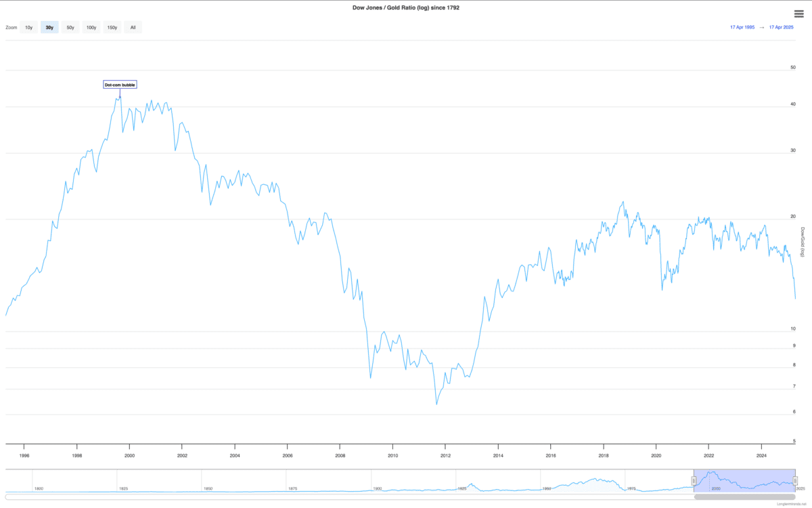Grab the right navigator range handle
Image resolution: width=812 pixels, height=508 pixels.
click(795, 480)
